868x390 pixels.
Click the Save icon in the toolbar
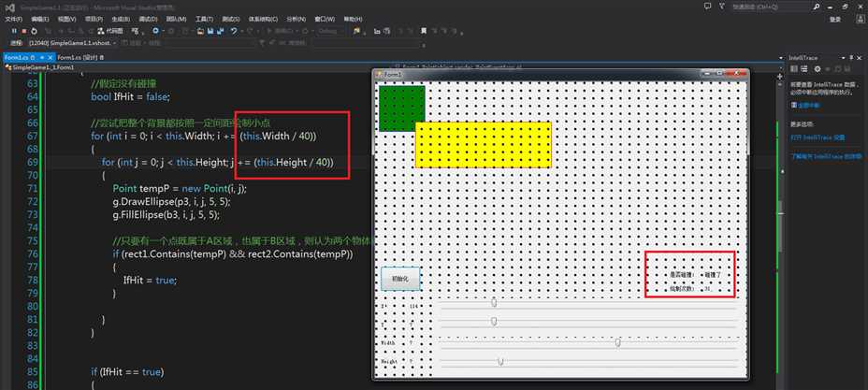[210, 32]
